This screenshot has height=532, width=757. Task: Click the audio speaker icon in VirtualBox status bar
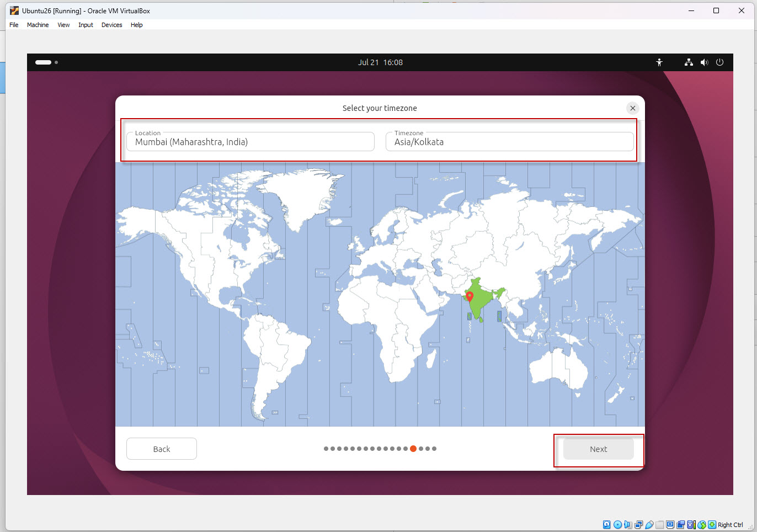point(628,525)
